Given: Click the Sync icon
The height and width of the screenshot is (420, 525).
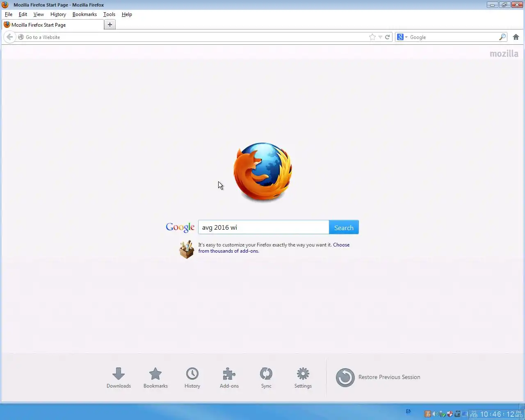Looking at the screenshot, I should 266,374.
